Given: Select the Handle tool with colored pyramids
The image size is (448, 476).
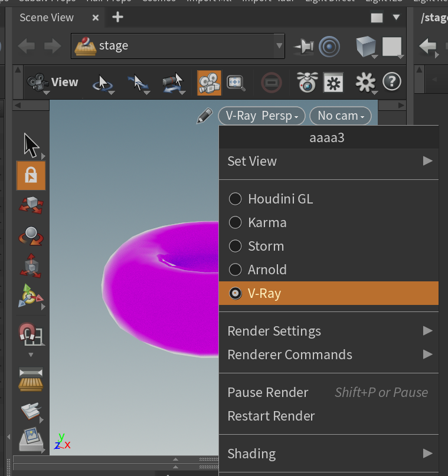Looking at the screenshot, I should 31,296.
